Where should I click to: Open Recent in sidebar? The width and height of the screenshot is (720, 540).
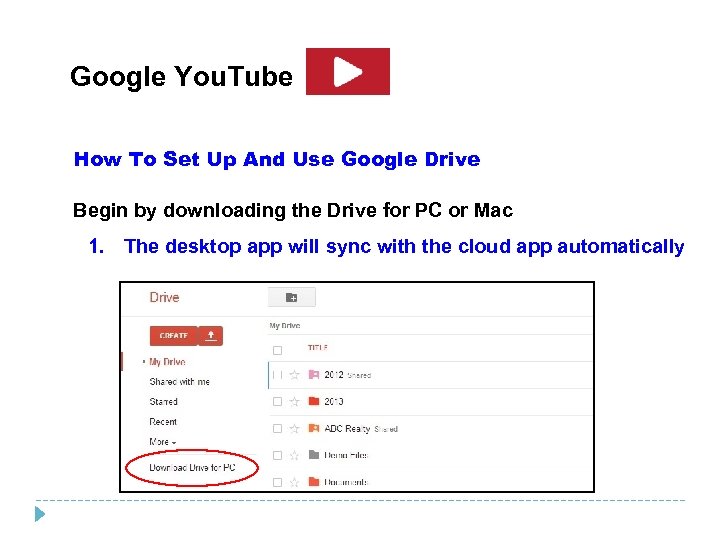tap(163, 422)
